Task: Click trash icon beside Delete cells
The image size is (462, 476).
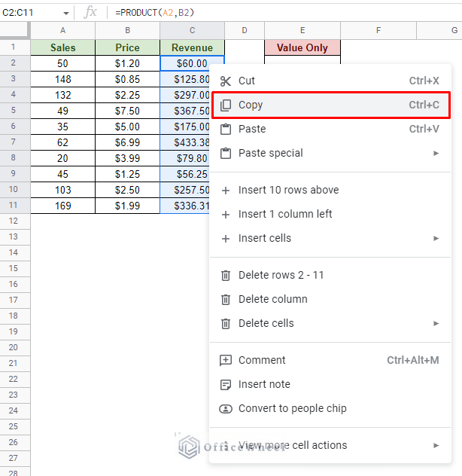Action: pyautogui.click(x=226, y=324)
